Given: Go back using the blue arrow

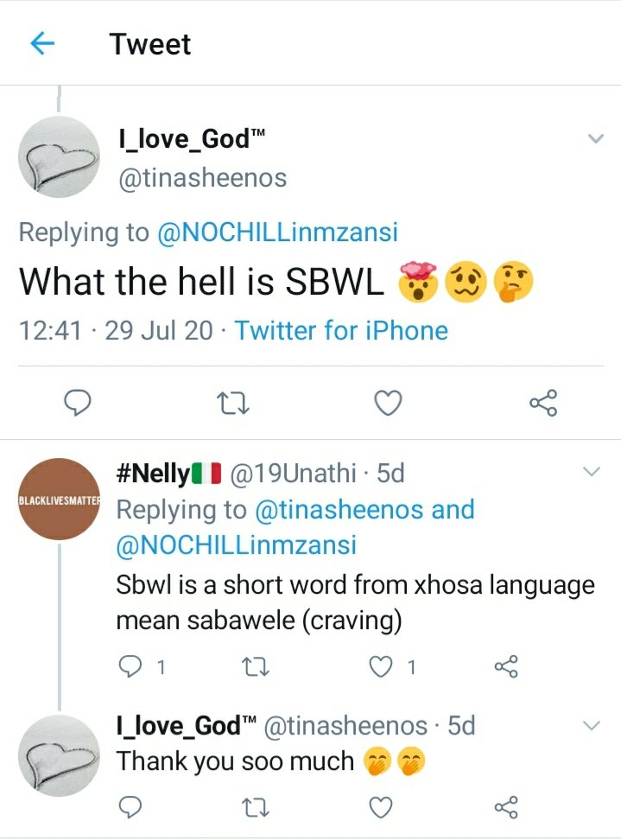Looking at the screenshot, I should coord(42,43).
